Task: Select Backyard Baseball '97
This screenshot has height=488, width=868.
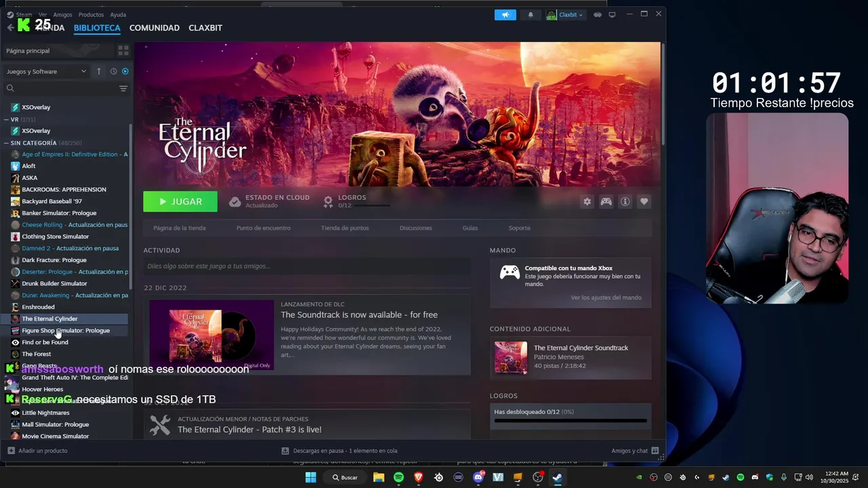Action: click(52, 201)
